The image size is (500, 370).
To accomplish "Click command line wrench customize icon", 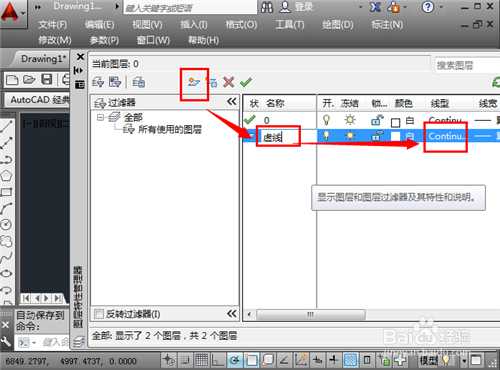I will tap(6, 342).
